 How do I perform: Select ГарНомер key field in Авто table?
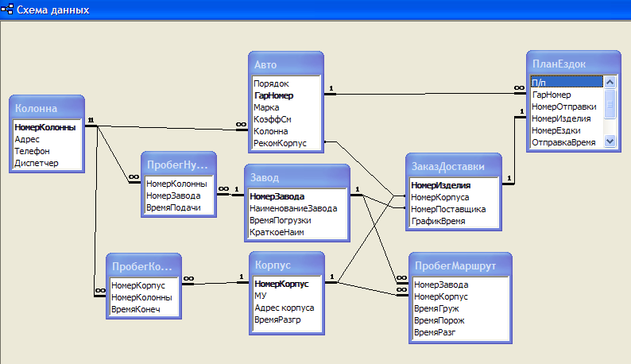pyautogui.click(x=286, y=95)
